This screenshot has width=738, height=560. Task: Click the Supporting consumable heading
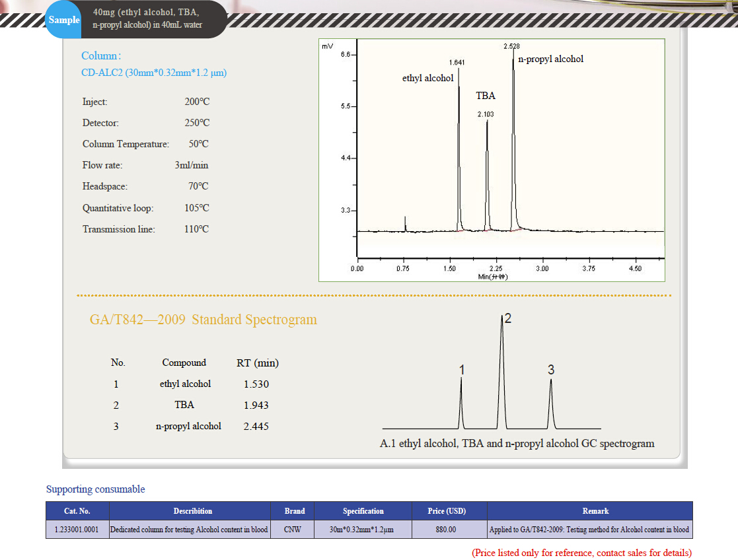[95, 489]
